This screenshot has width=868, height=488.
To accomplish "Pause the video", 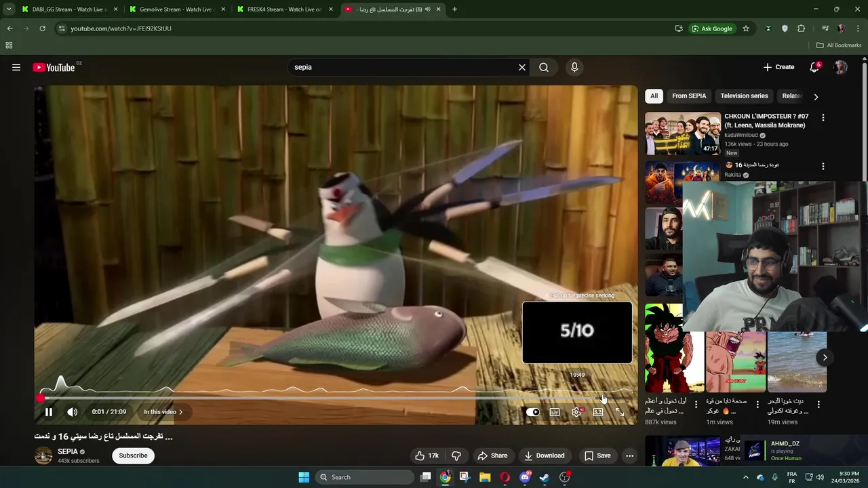I will (49, 412).
